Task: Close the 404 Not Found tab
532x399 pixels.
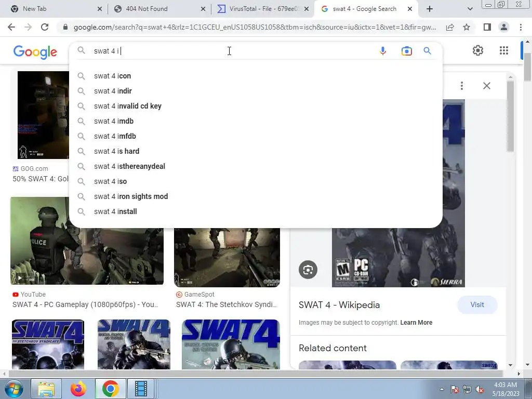Action: click(203, 9)
